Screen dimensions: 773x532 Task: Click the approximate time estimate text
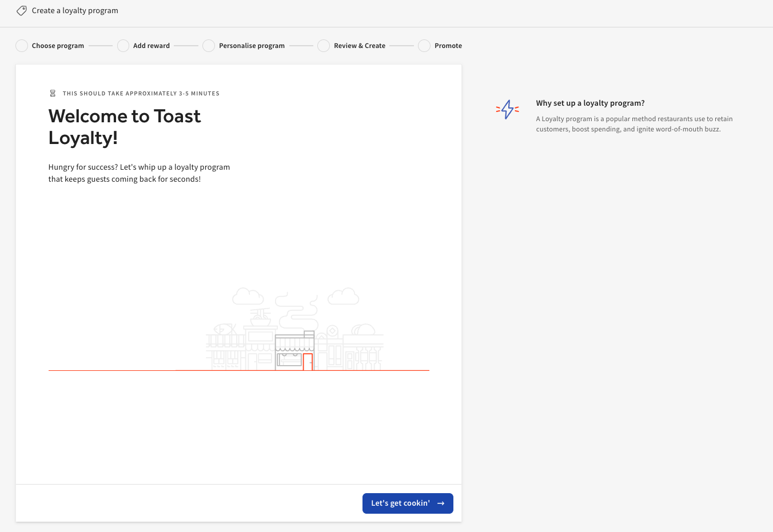(x=141, y=93)
